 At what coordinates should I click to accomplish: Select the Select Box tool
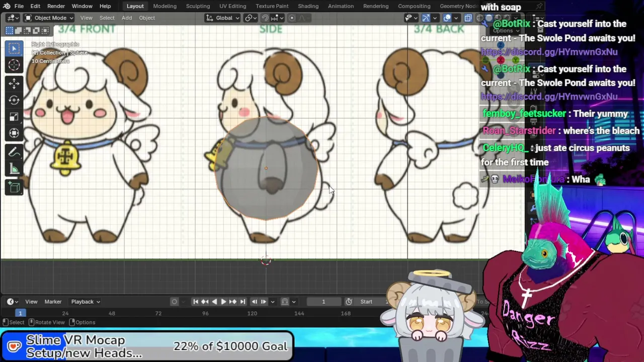(x=14, y=48)
